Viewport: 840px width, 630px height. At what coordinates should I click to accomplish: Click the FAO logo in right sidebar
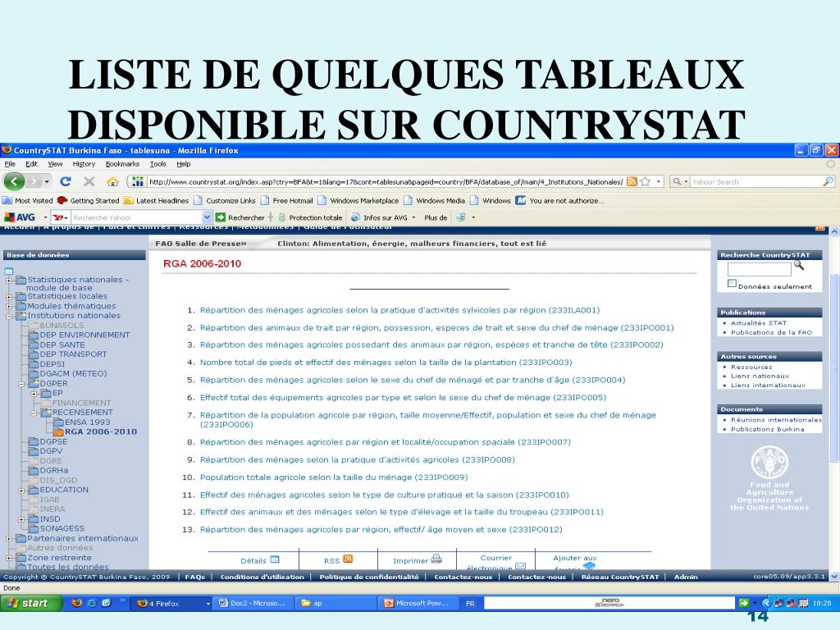coord(769,461)
